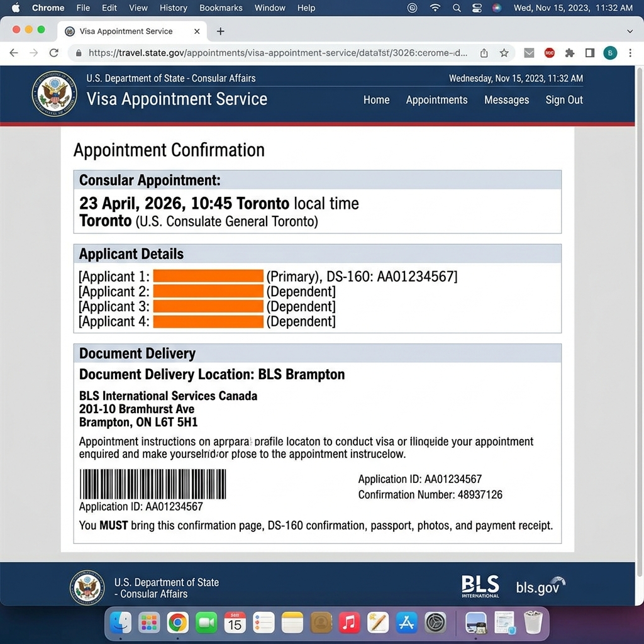Go forward to the next page

click(x=34, y=53)
